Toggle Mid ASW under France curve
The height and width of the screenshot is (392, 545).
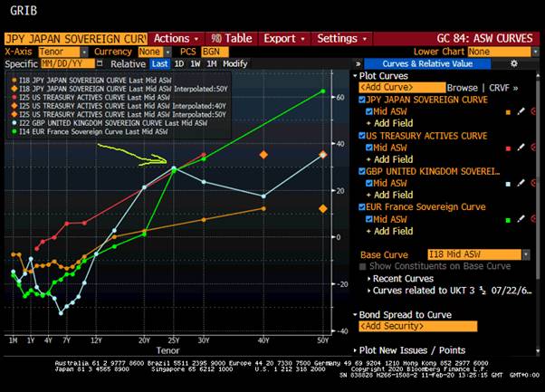point(369,219)
